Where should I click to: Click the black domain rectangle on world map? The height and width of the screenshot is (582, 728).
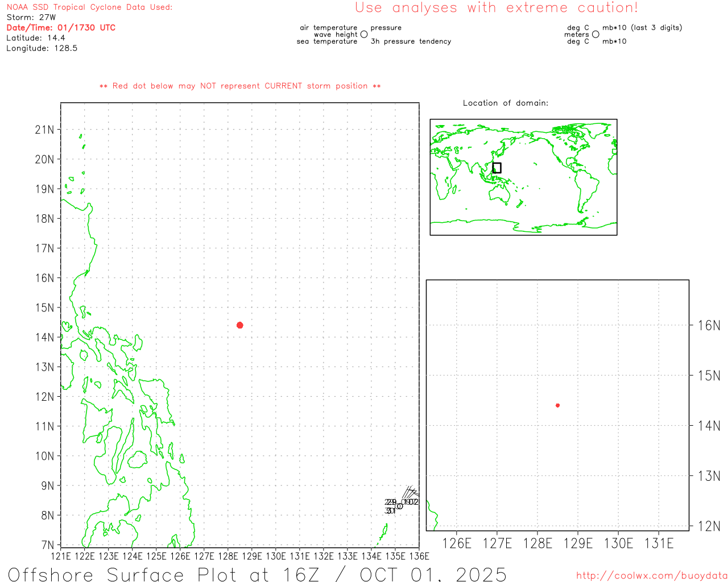497,168
